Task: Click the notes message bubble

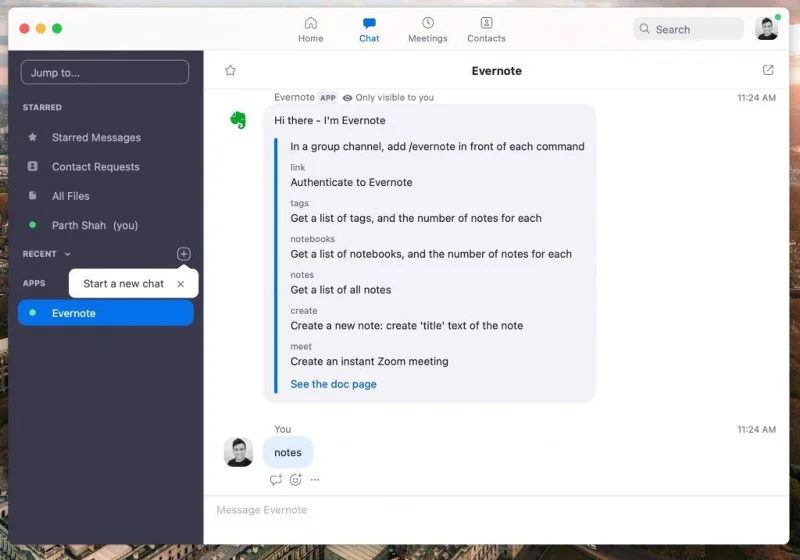Action: click(x=288, y=452)
